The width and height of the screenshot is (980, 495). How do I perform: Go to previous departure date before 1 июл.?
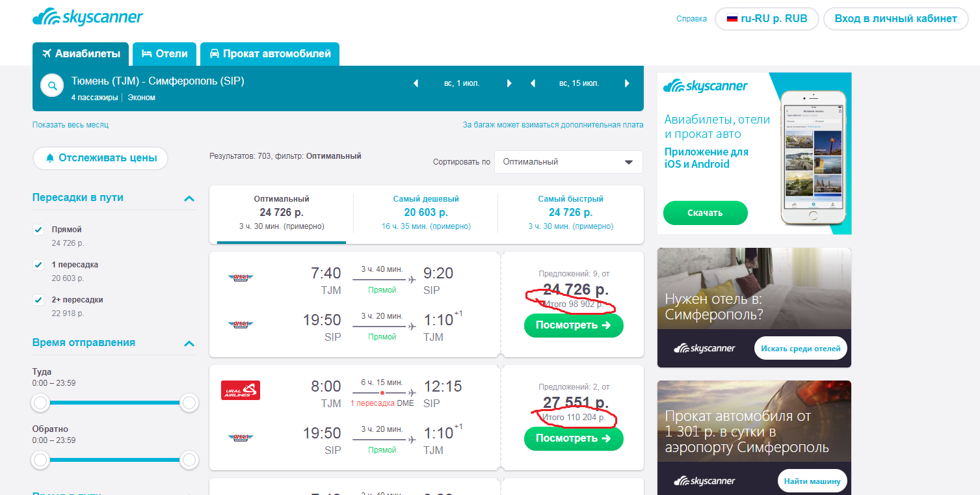(416, 83)
